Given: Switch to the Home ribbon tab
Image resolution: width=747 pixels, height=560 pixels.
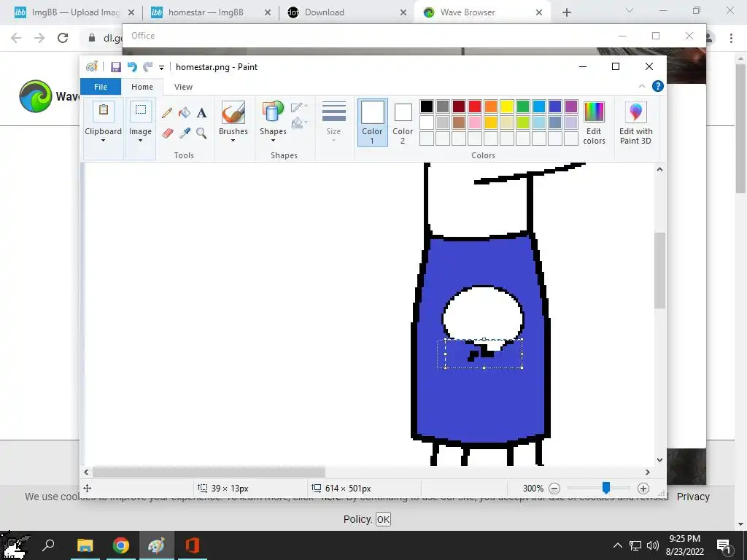Looking at the screenshot, I should (142, 87).
